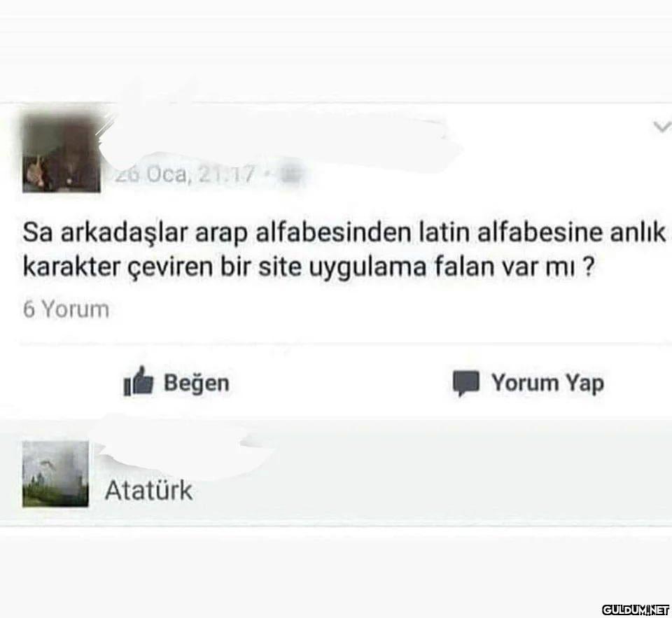Click the GULDUM.NET watermark
Screen dimensions: 672x618
636,609
